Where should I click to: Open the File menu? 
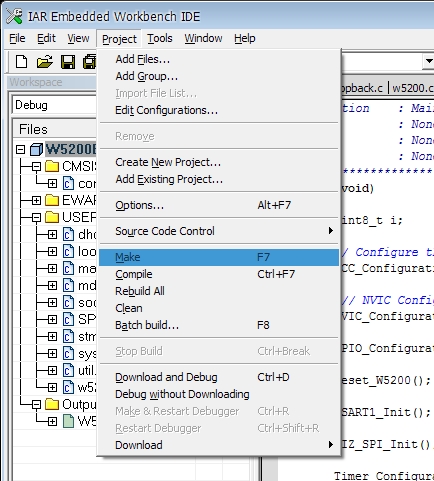[17, 38]
